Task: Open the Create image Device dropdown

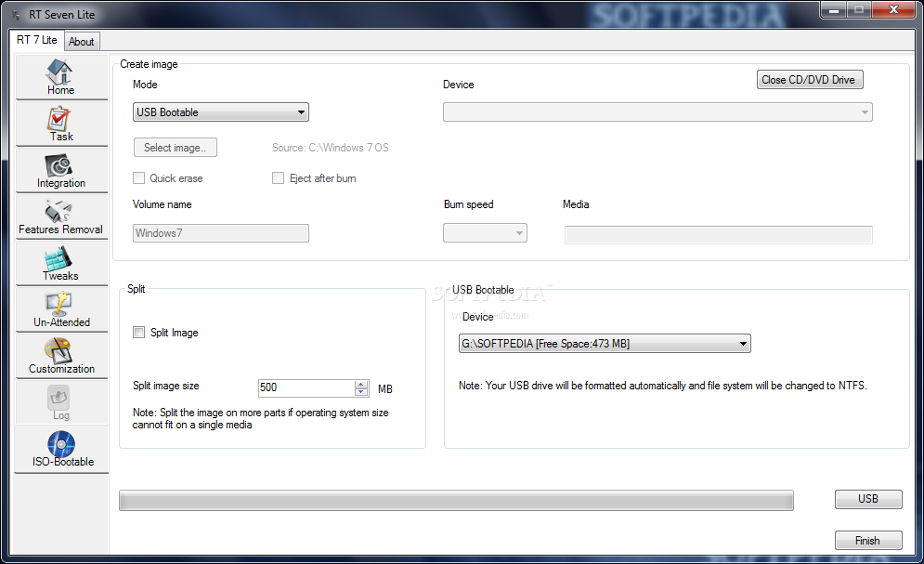Action: (x=657, y=112)
